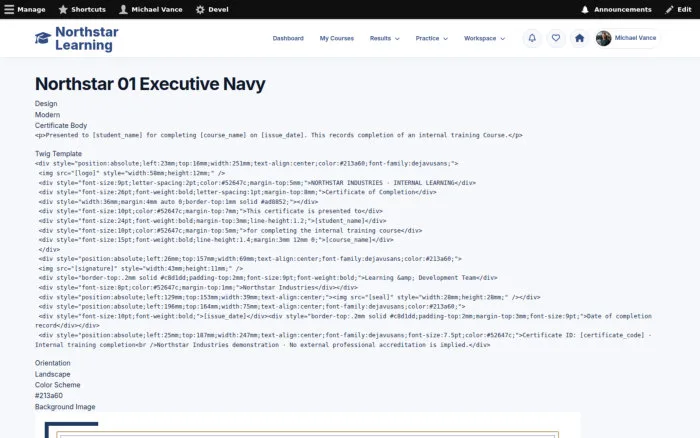Viewport: 700px width, 438px height.
Task: Expand the Practice dropdown menu
Action: [431, 38]
